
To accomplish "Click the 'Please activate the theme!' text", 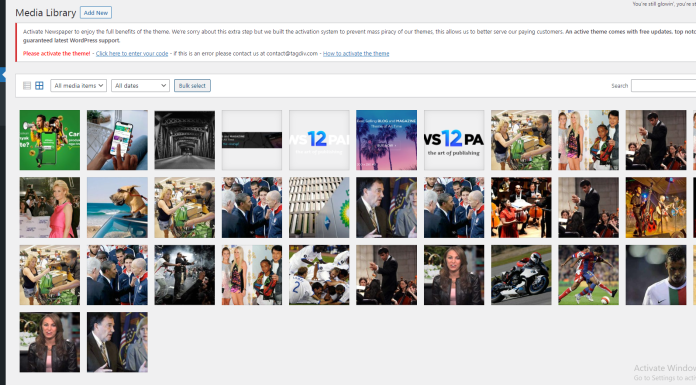I will 56,54.
